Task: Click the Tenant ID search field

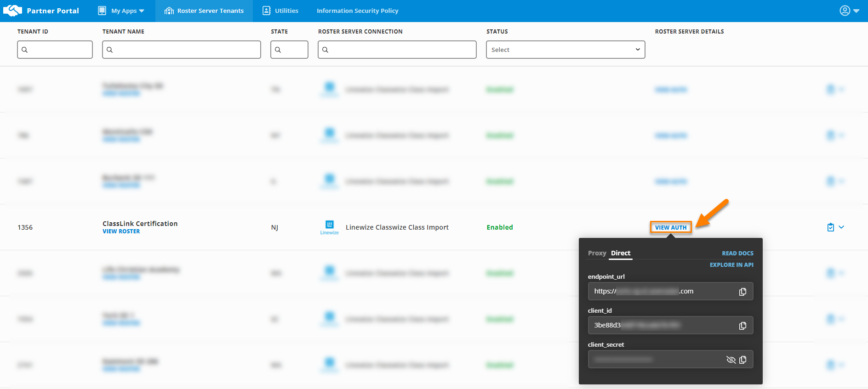Action: 55,50
